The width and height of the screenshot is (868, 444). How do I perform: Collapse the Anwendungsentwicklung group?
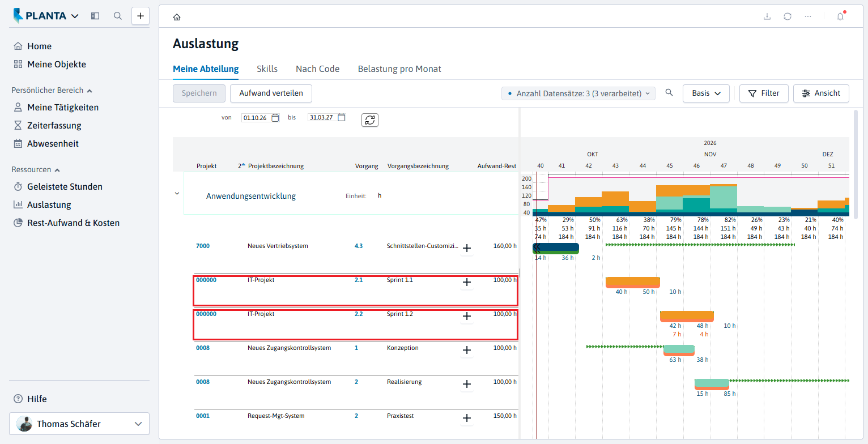coord(177,193)
